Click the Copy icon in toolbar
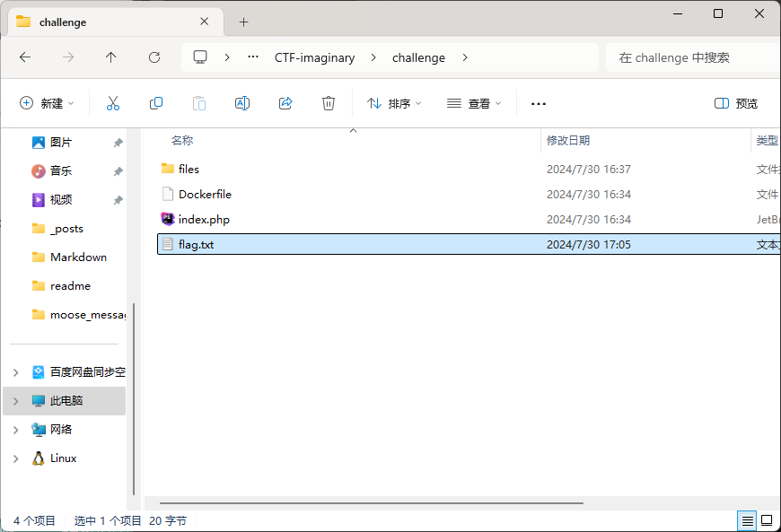This screenshot has width=781, height=532. 156,103
